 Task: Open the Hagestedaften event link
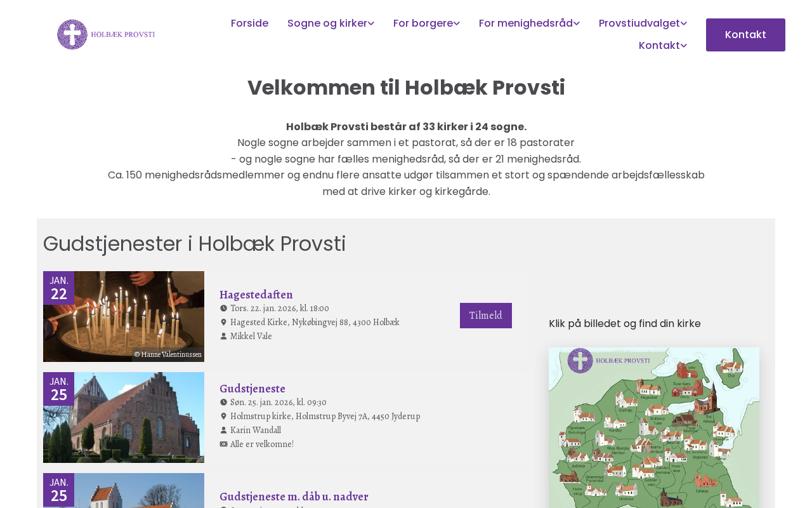(256, 295)
